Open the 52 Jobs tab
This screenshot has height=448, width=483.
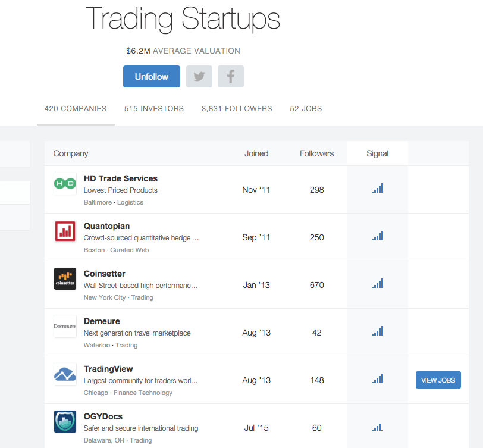[306, 109]
